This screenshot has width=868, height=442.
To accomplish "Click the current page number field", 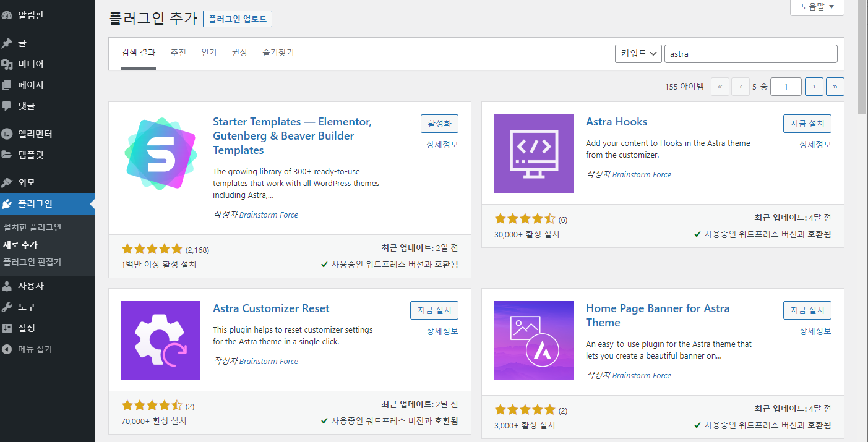I will coord(786,87).
